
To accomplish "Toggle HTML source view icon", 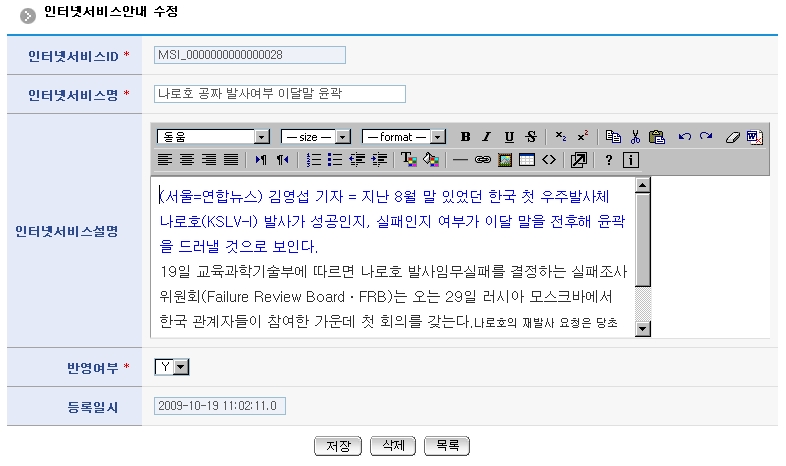I will point(548,159).
